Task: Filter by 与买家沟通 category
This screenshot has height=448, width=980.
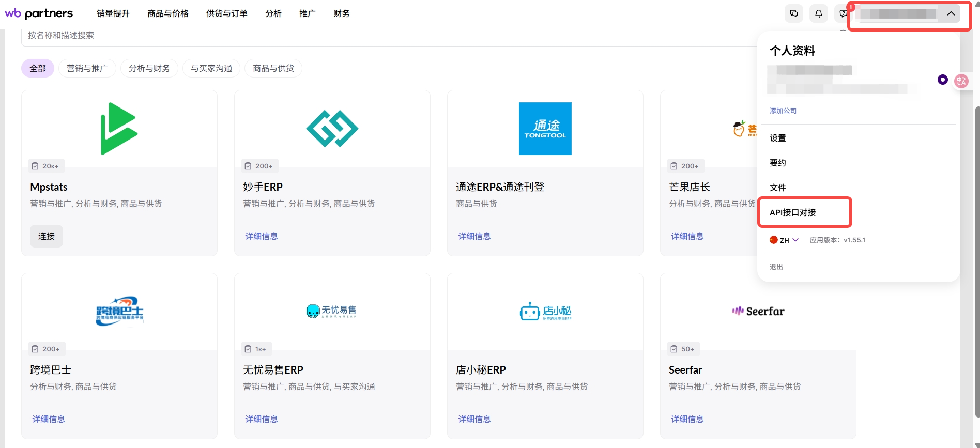Action: (x=211, y=68)
